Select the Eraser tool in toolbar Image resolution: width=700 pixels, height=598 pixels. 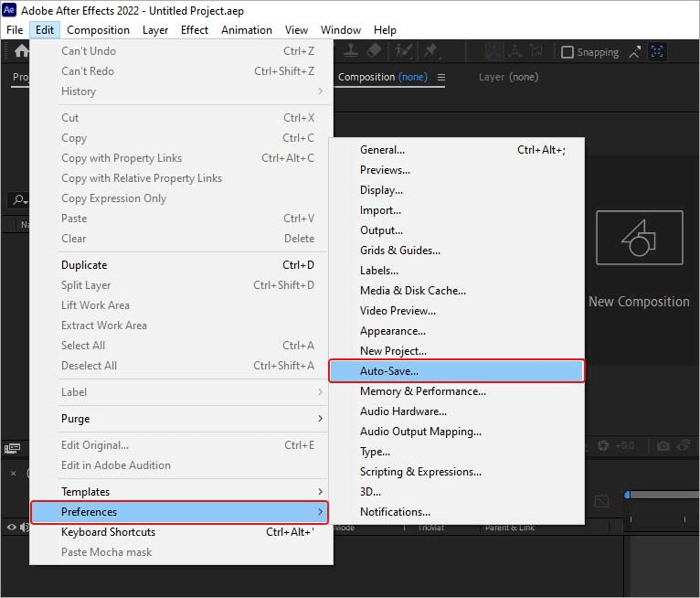click(x=375, y=51)
